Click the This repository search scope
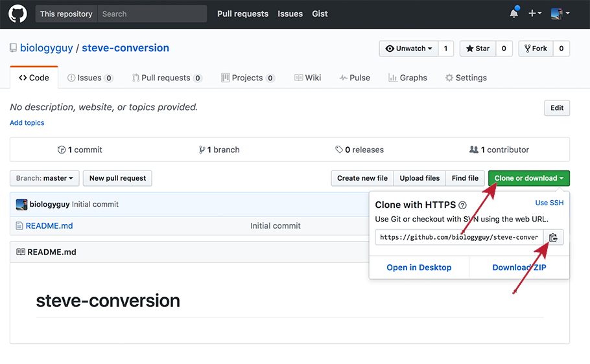 [x=66, y=14]
